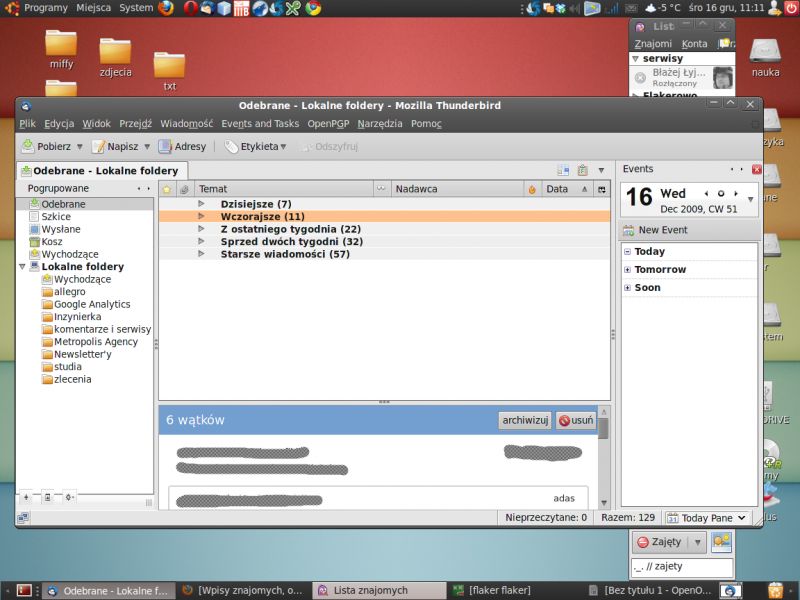The width and height of the screenshot is (800, 600).
Task: Collapse the Lokalne foldery tree node
Action: [22, 266]
